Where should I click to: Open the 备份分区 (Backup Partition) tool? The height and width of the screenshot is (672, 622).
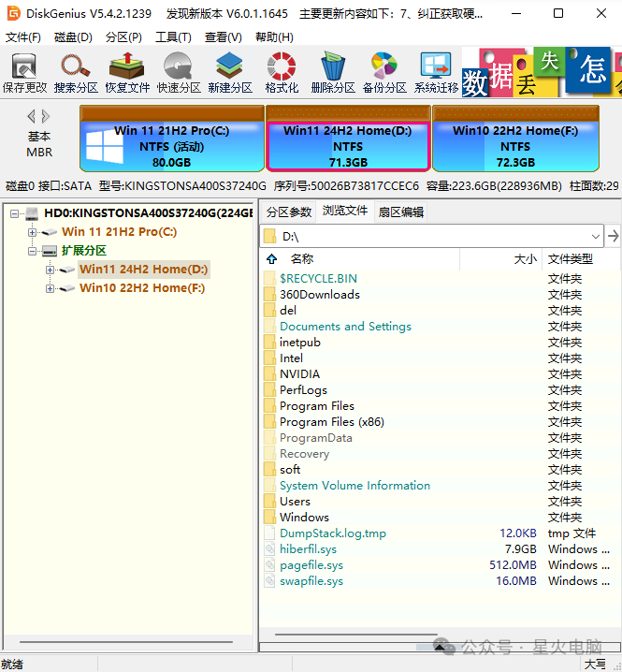(x=383, y=72)
